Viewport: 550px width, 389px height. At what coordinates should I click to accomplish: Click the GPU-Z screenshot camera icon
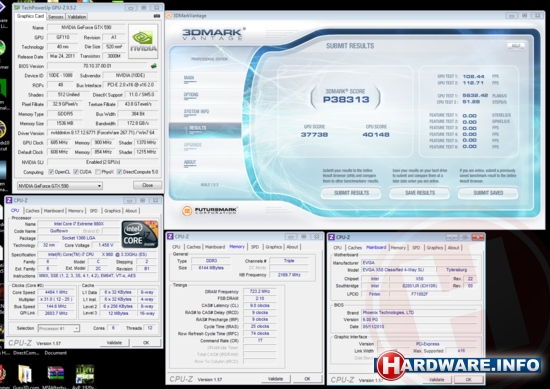tap(157, 16)
